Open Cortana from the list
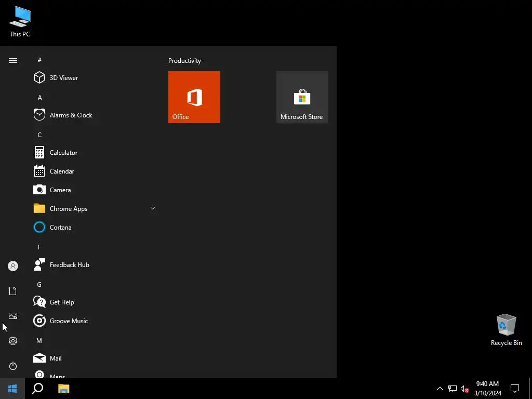This screenshot has height=399, width=532. 95,228
